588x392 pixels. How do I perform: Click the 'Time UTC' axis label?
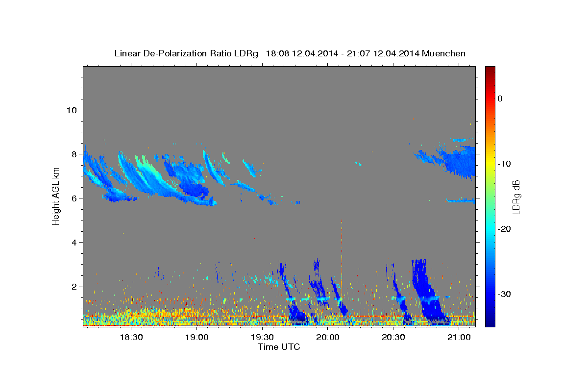(279, 347)
